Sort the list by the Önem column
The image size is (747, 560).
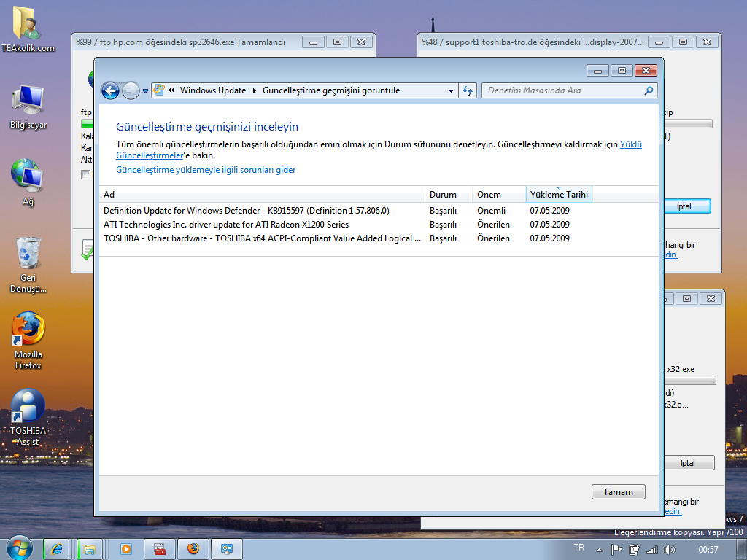499,194
